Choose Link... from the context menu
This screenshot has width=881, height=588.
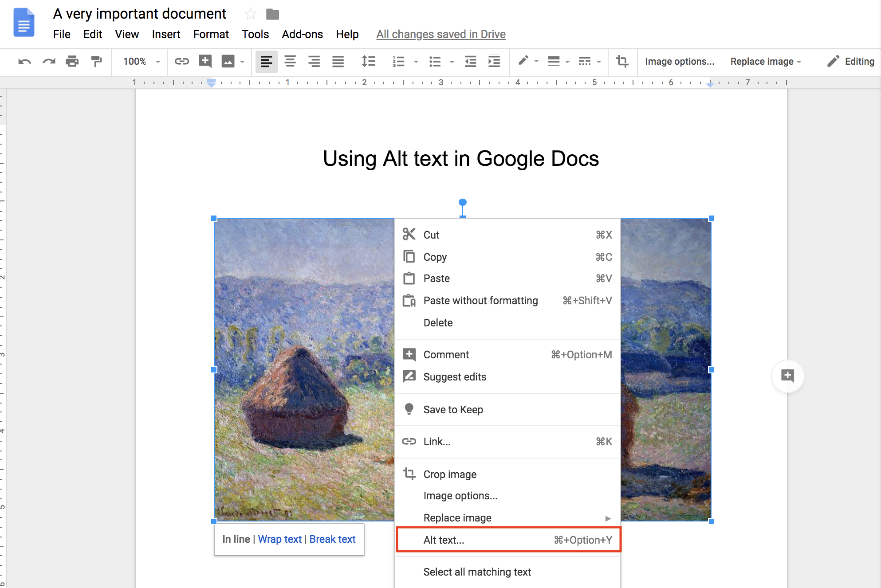tap(507, 442)
